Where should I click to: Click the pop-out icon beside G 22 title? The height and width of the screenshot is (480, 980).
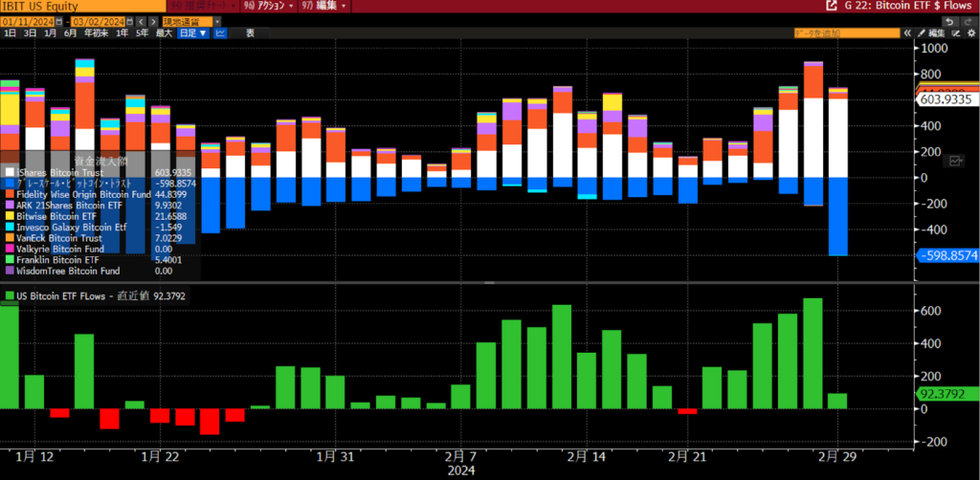[x=830, y=6]
